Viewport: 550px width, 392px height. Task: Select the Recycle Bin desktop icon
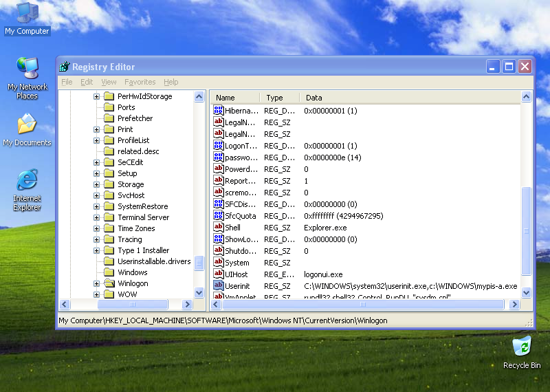[522, 352]
